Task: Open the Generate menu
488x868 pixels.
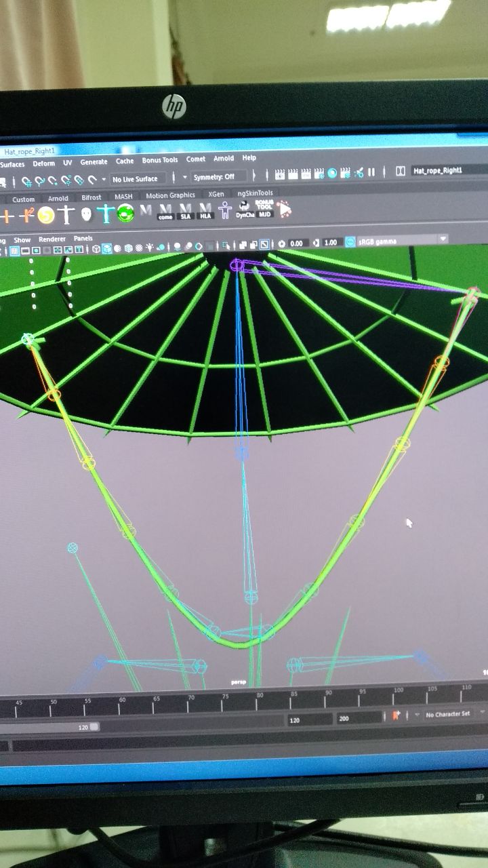Action: 94,162
